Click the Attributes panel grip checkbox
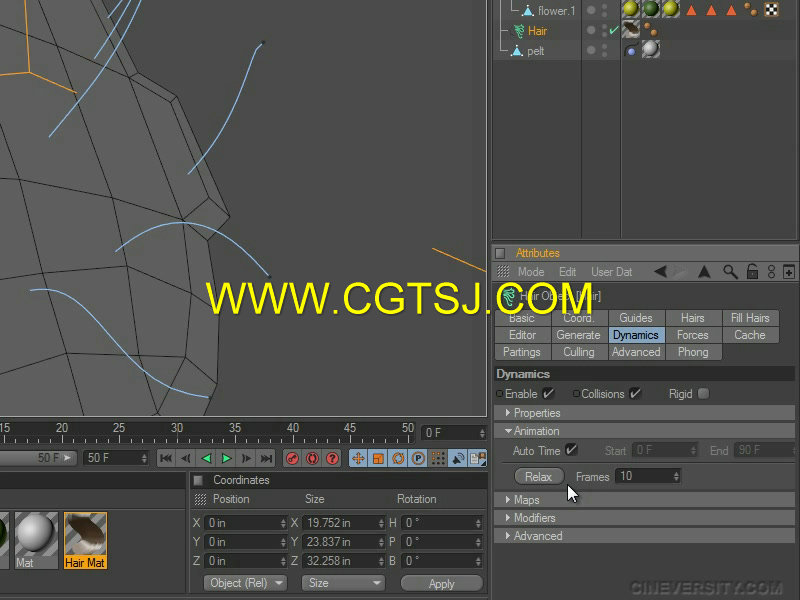The width and height of the screenshot is (800, 600). (500, 253)
